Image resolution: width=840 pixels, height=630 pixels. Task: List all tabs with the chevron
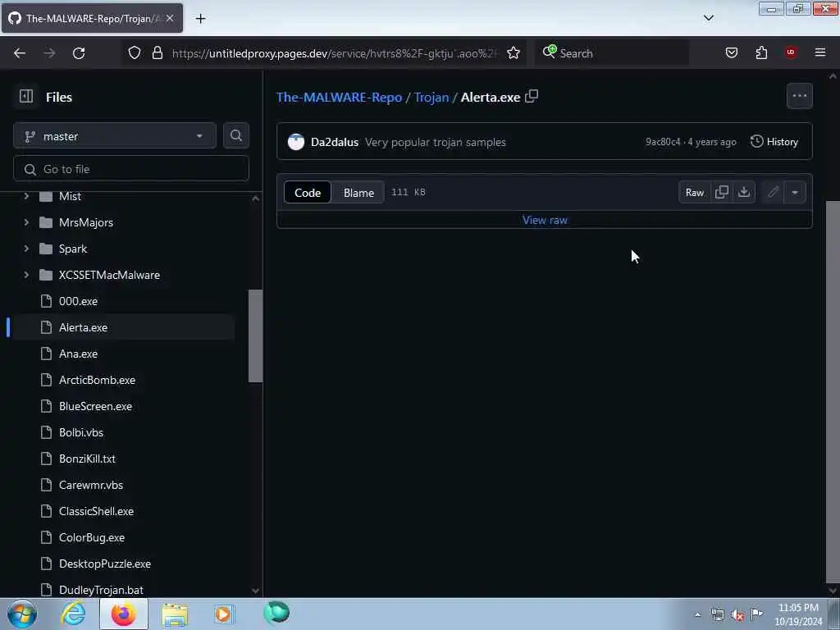(708, 18)
